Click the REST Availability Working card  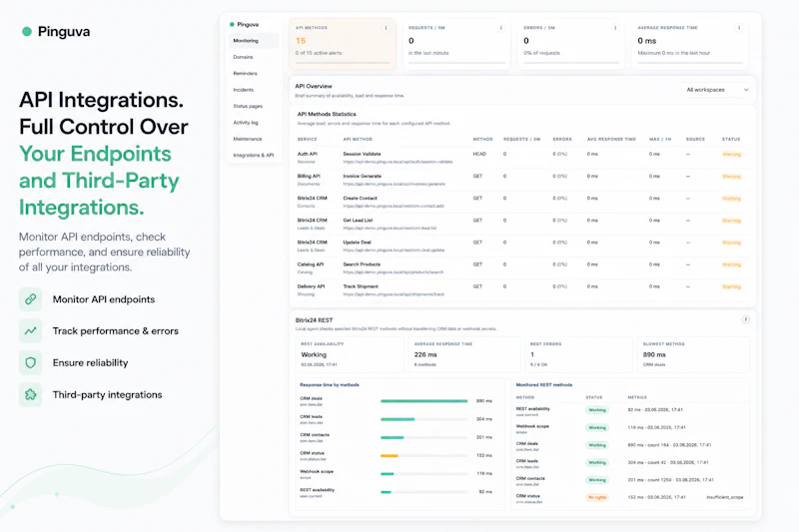point(349,354)
